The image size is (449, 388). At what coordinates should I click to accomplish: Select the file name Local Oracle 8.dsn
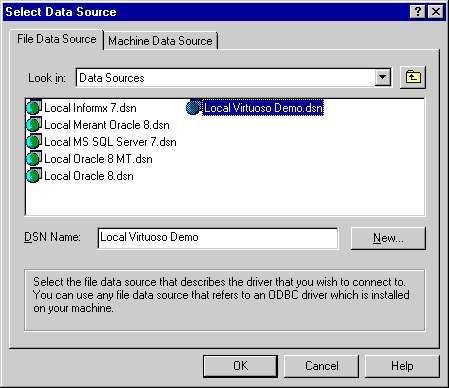pos(89,176)
